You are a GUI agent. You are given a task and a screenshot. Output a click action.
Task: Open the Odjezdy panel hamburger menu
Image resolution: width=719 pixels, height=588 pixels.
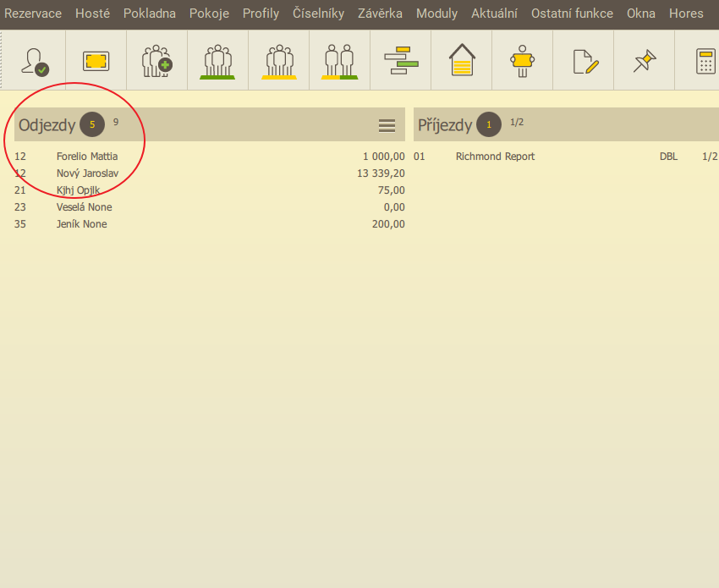pyautogui.click(x=387, y=125)
